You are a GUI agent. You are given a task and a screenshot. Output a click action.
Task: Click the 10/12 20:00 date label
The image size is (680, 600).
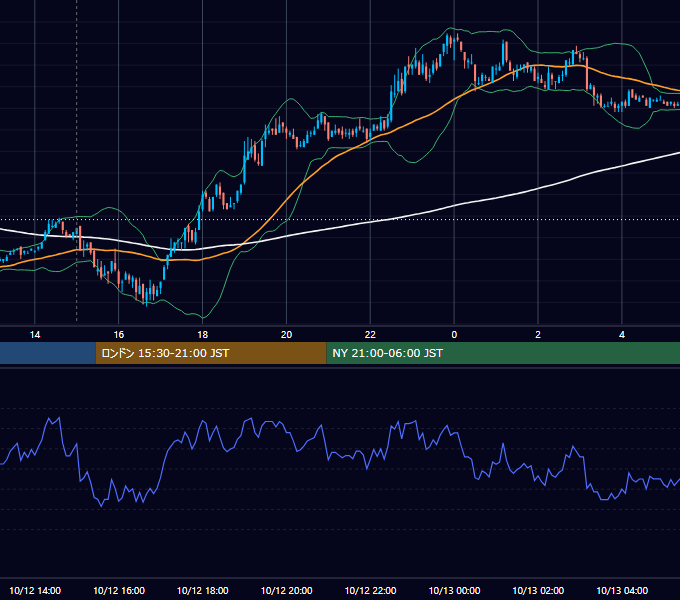(x=286, y=590)
